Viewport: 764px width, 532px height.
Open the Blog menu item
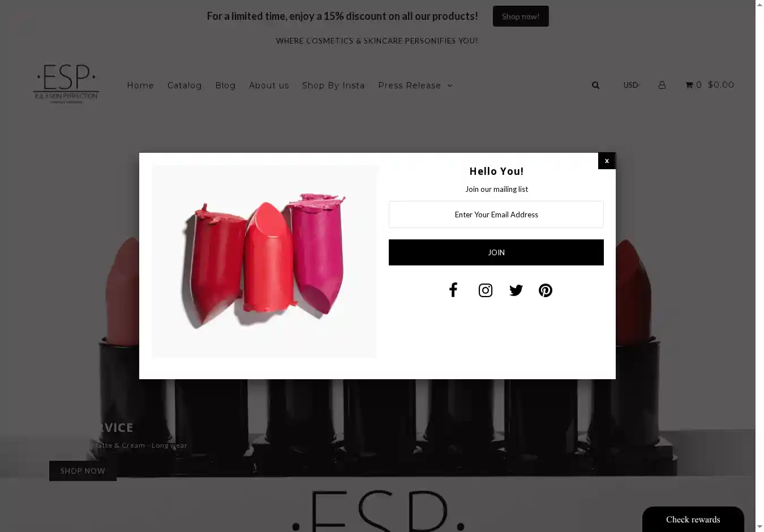tap(225, 85)
